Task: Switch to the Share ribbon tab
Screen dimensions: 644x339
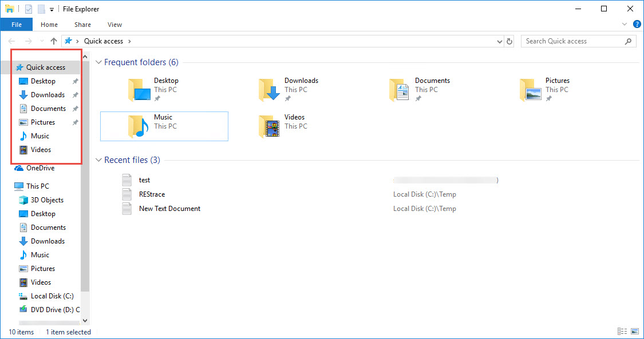Action: pyautogui.click(x=82, y=24)
